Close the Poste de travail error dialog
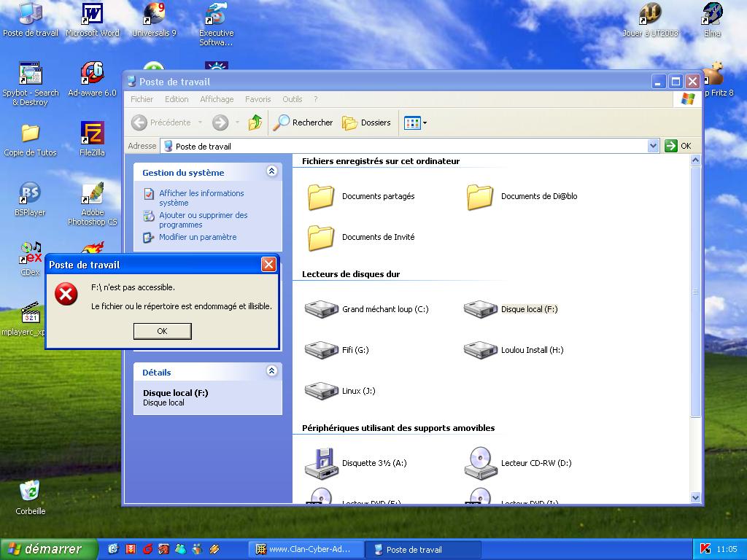Viewport: 747px width, 560px height. (x=268, y=264)
